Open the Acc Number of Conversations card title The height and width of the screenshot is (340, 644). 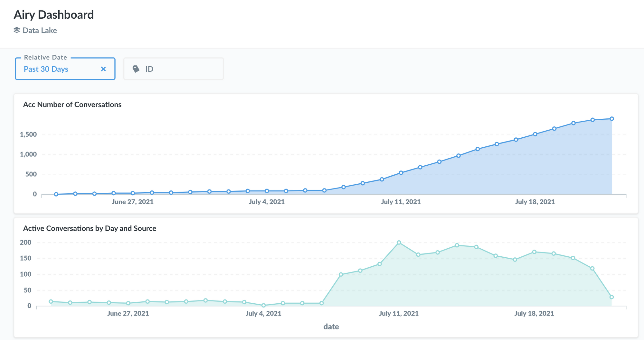point(72,105)
